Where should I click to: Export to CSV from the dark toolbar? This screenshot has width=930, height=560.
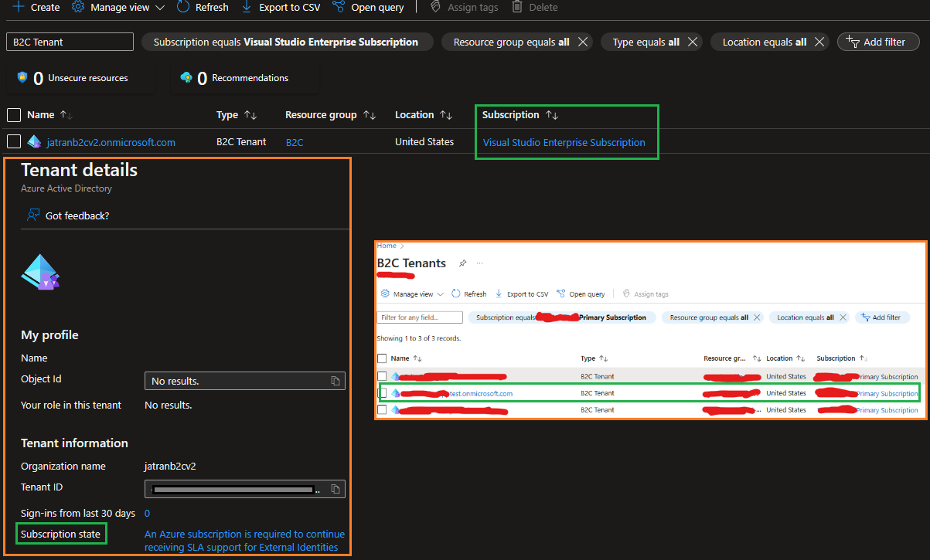[281, 7]
